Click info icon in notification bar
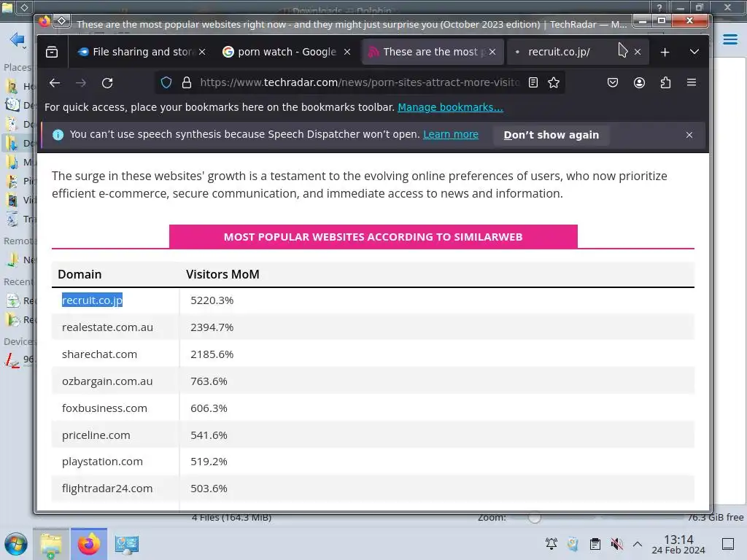 click(x=58, y=135)
